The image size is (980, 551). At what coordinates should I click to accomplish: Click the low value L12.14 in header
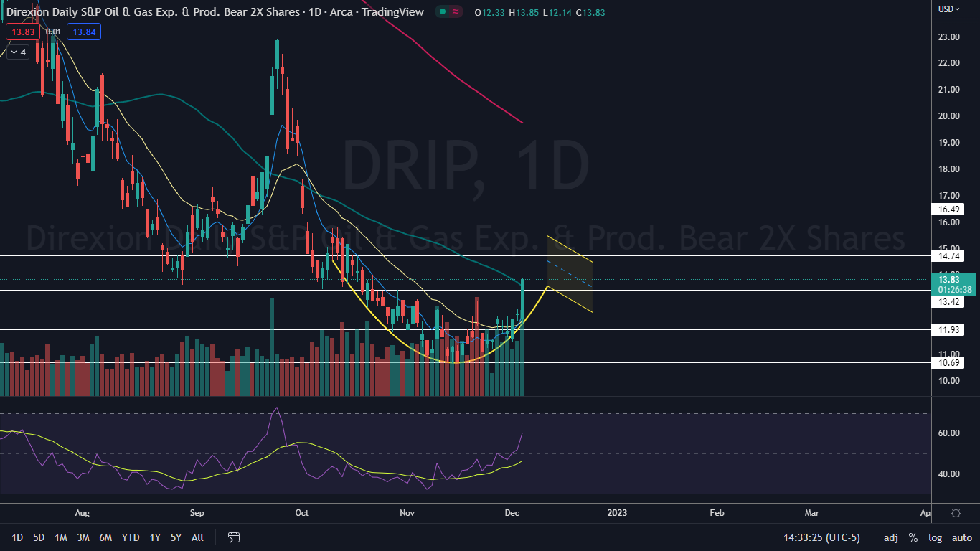(557, 12)
